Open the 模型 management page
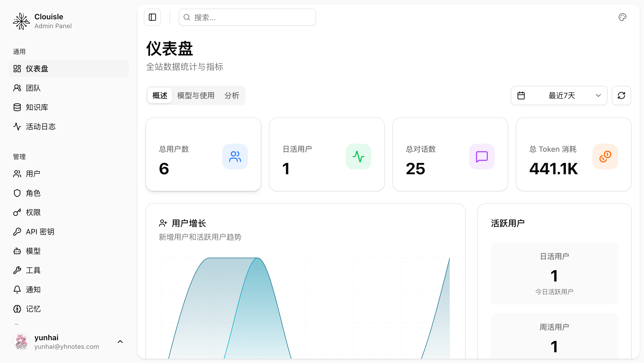Image resolution: width=644 pixels, height=363 pixels. tap(33, 251)
